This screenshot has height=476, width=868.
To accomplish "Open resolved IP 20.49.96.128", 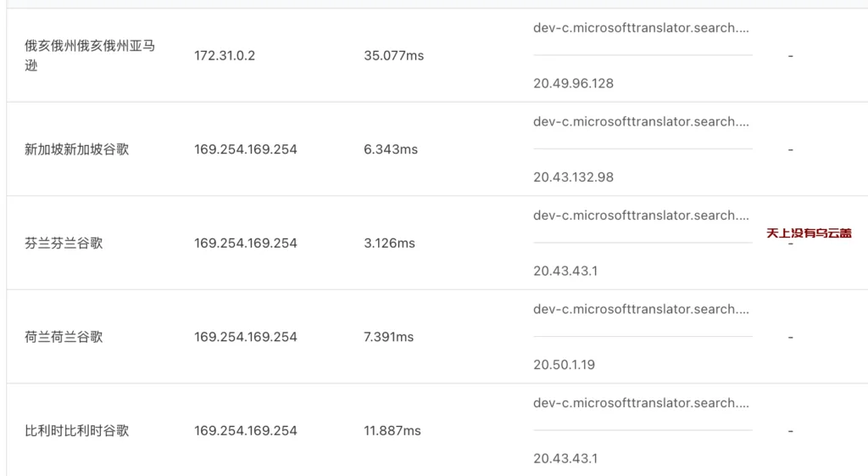I will 574,83.
